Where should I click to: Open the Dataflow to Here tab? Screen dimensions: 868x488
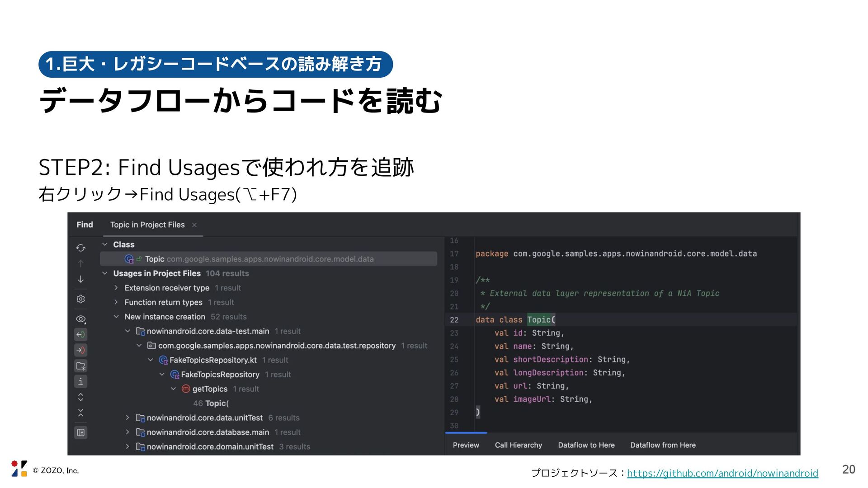coord(586,445)
